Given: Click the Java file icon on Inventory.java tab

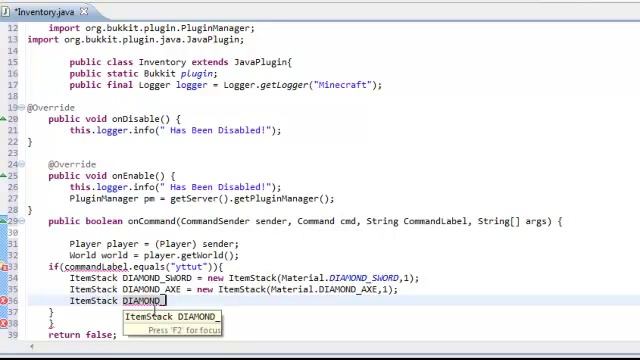Looking at the screenshot, I should click(x=6, y=12).
